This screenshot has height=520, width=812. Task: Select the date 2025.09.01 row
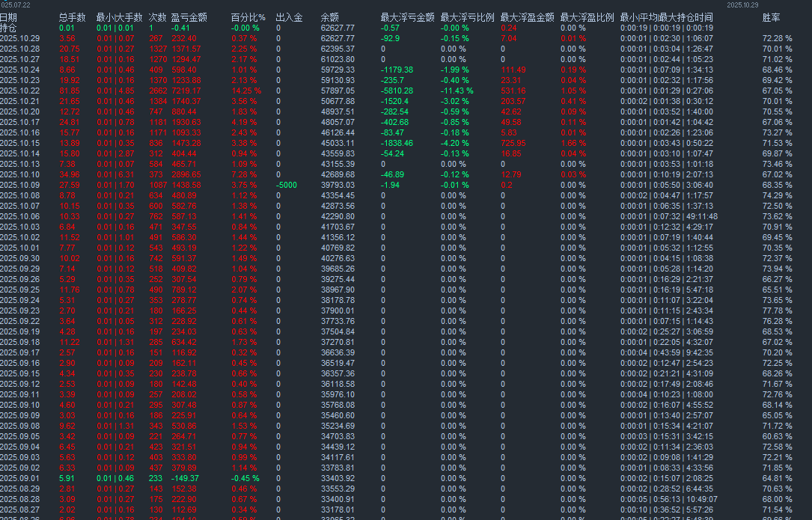click(x=19, y=478)
